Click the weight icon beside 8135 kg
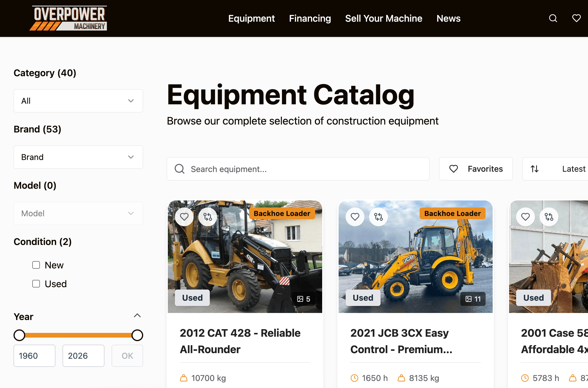 click(x=401, y=378)
